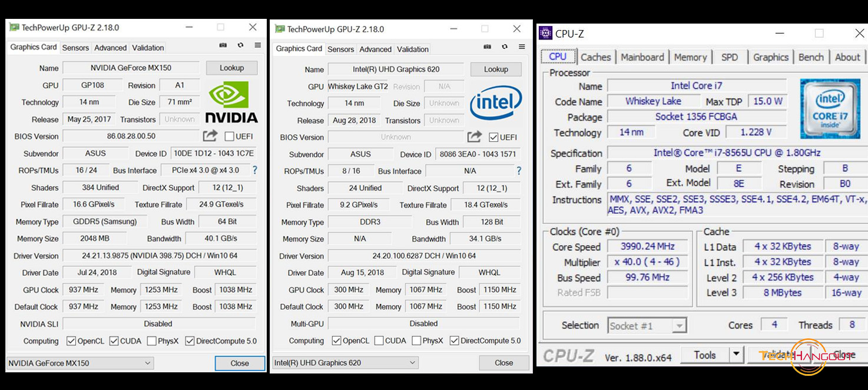Click the Core Speed value 3990.24 MHz
Viewport: 868px width, 390px height.
[x=647, y=246]
